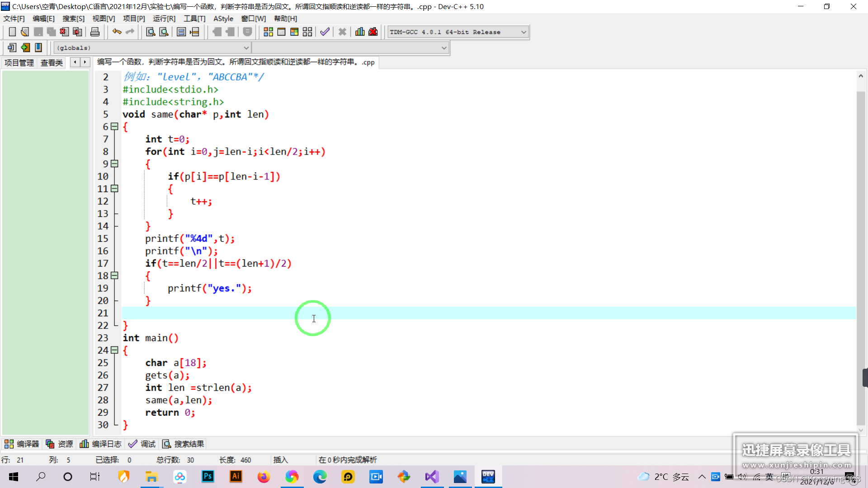The height and width of the screenshot is (488, 868).
Task: Open the empty function list dropdown
Action: pos(444,48)
